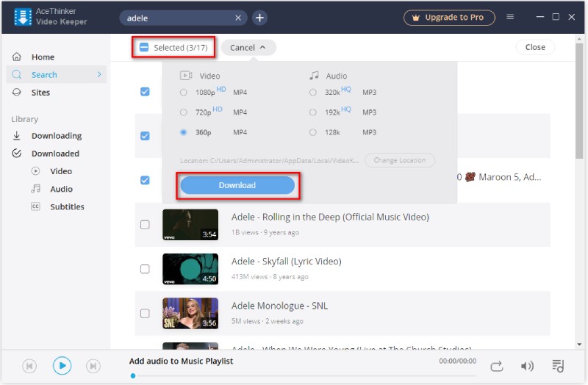Open the Skyfall video thumbnail

(x=190, y=269)
